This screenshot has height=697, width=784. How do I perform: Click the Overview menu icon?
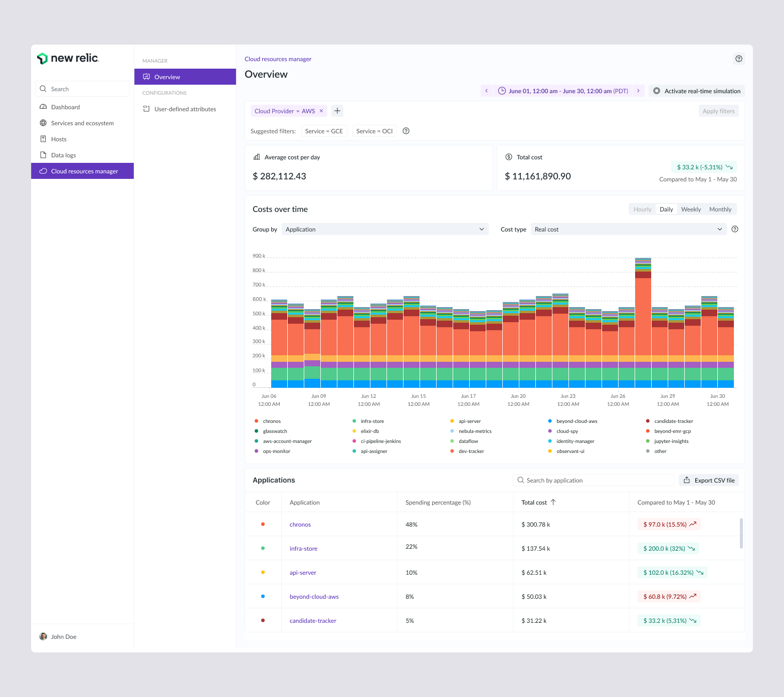[146, 77]
